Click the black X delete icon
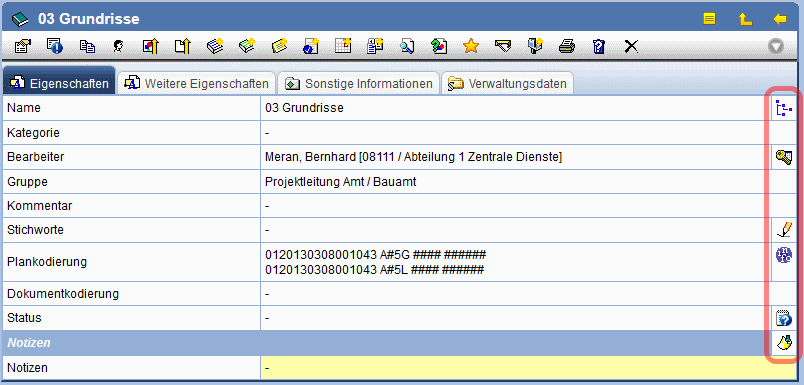Screen dimensions: 804x385 point(631,47)
